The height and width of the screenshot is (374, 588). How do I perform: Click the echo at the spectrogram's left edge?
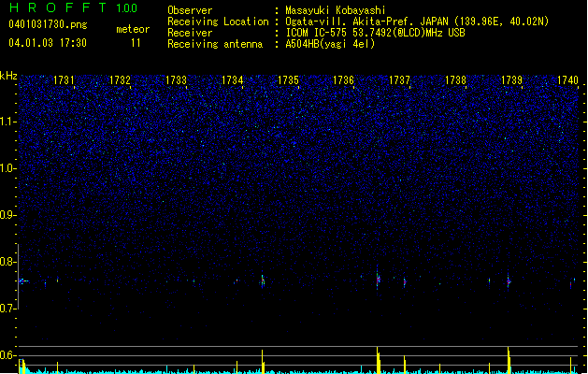(x=23, y=281)
